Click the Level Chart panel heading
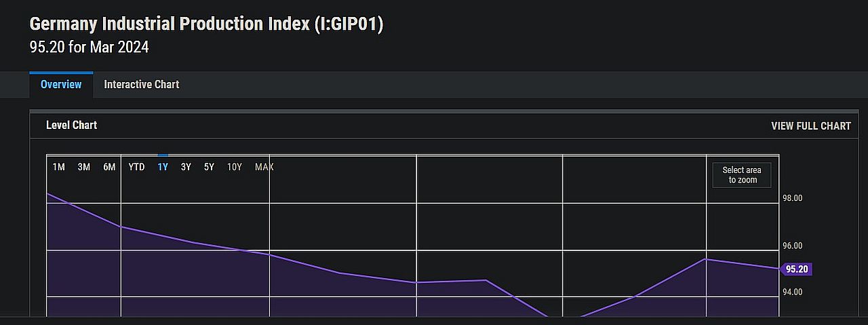868x325 pixels. point(71,126)
